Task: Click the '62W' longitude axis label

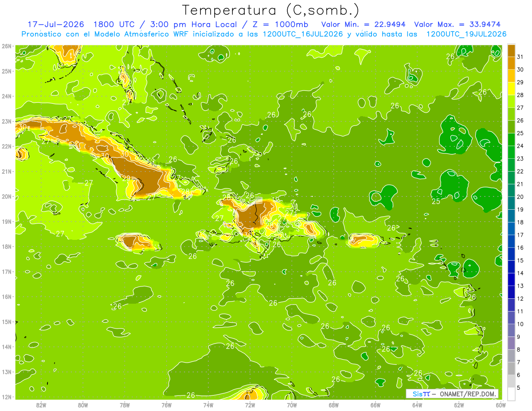Action: [459, 404]
